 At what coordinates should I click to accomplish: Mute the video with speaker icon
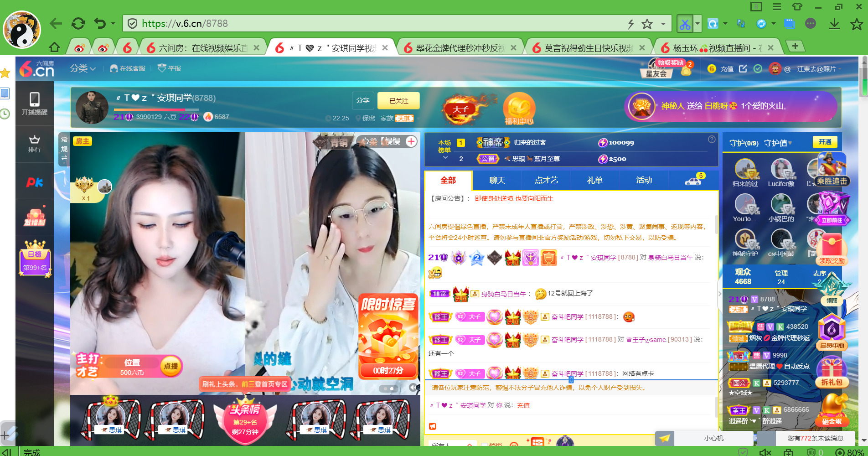coord(412,387)
